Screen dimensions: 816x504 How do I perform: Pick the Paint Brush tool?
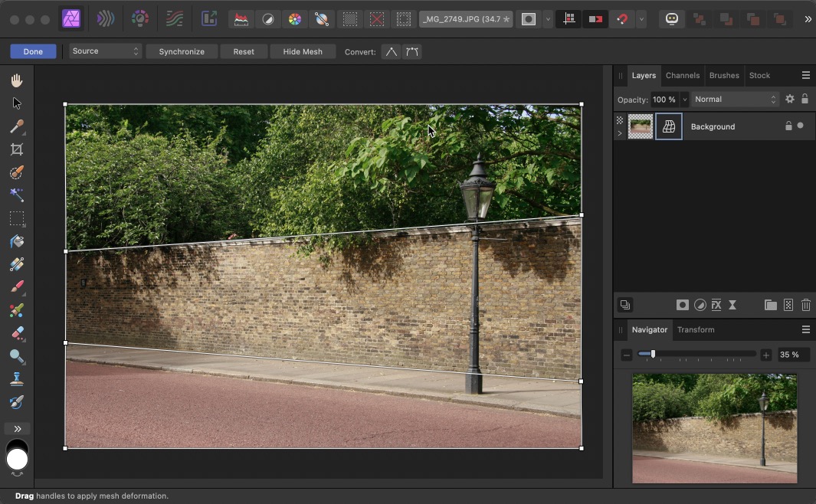[17, 287]
